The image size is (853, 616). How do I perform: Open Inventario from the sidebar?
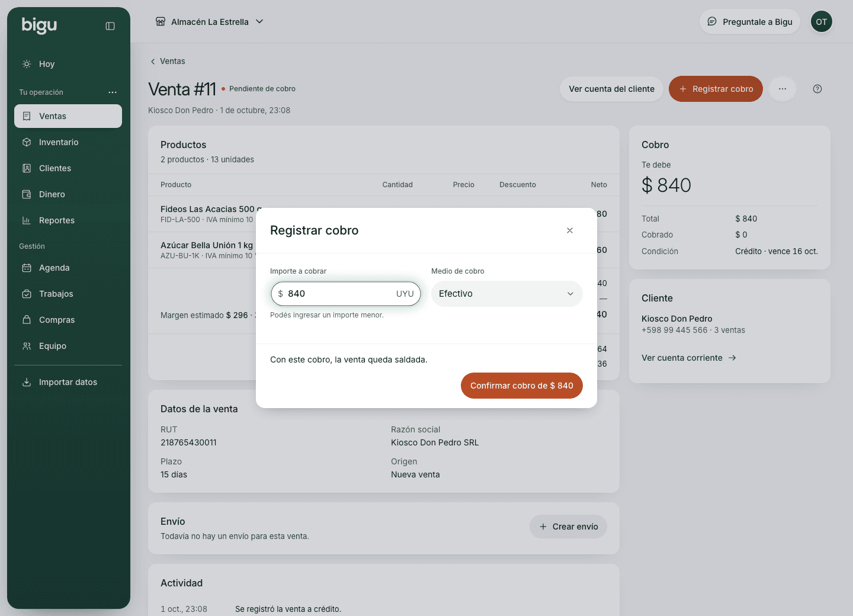pos(68,142)
